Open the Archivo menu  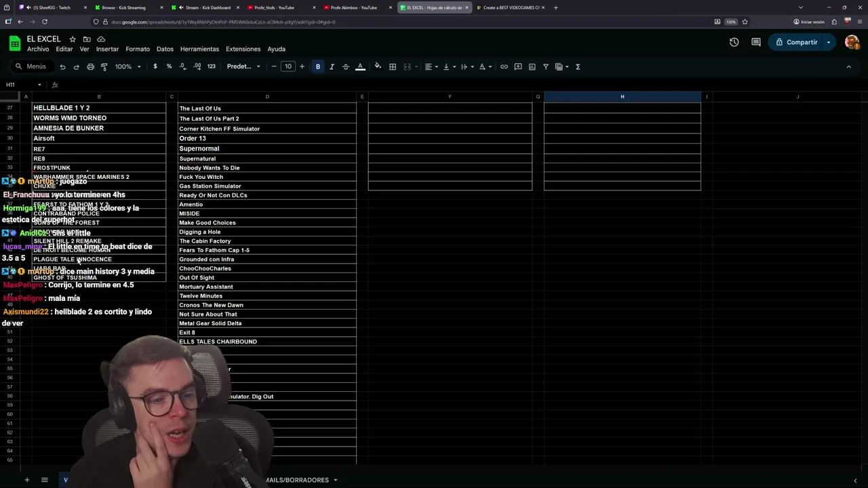pos(38,49)
